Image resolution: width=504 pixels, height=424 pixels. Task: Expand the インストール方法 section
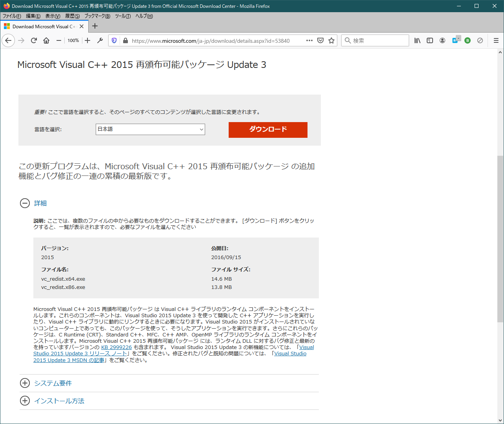click(25, 400)
